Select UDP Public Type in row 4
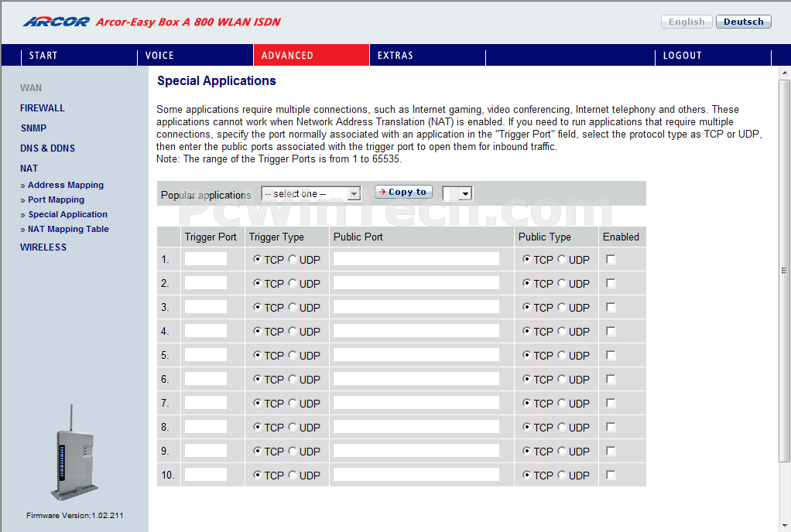 pos(562,331)
